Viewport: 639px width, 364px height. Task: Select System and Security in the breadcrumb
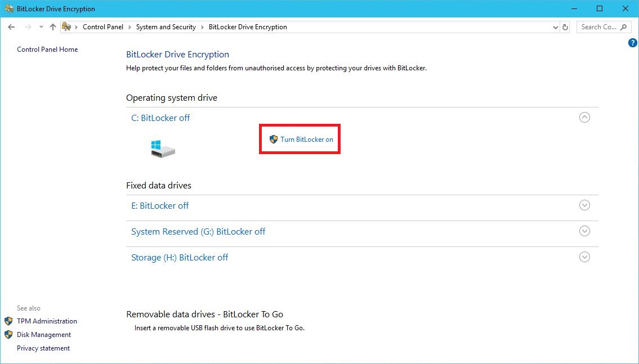click(x=166, y=27)
